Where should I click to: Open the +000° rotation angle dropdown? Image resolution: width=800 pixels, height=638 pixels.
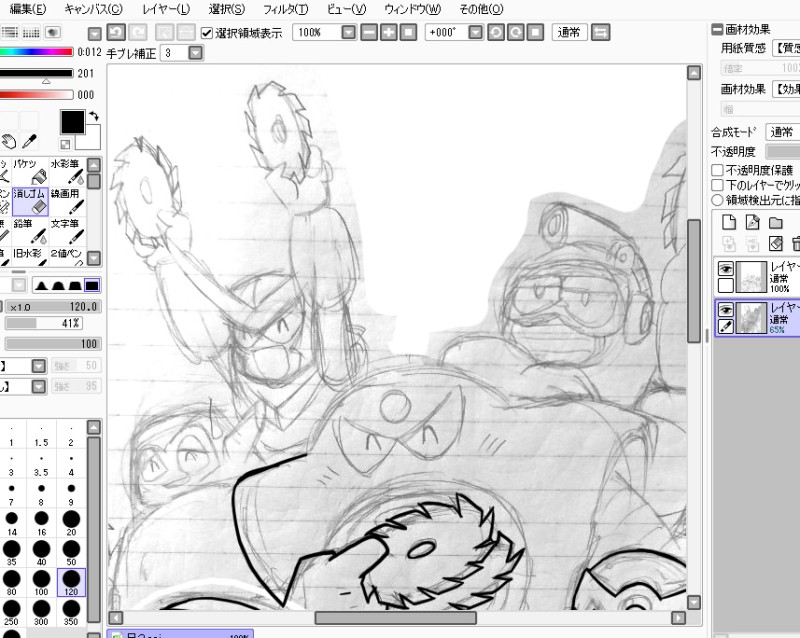coord(476,33)
